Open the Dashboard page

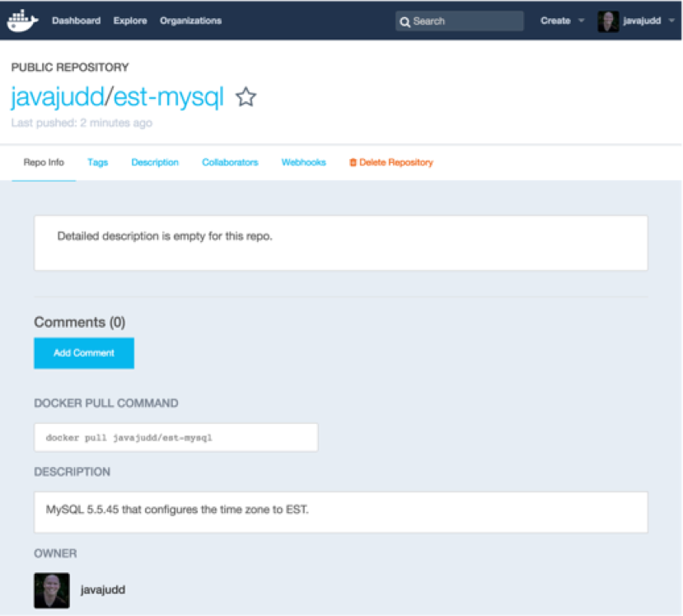(77, 21)
